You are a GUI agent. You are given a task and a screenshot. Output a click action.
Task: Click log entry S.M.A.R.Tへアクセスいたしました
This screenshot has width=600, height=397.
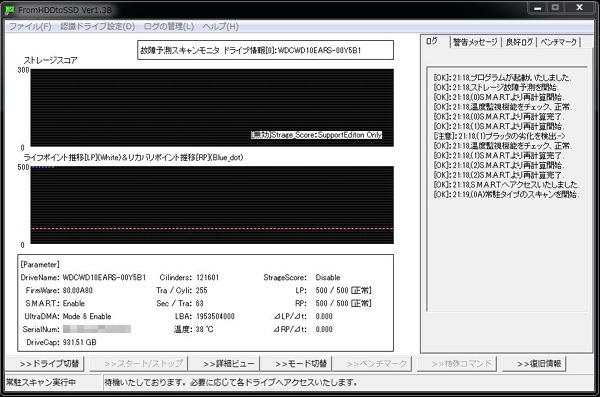[506, 185]
